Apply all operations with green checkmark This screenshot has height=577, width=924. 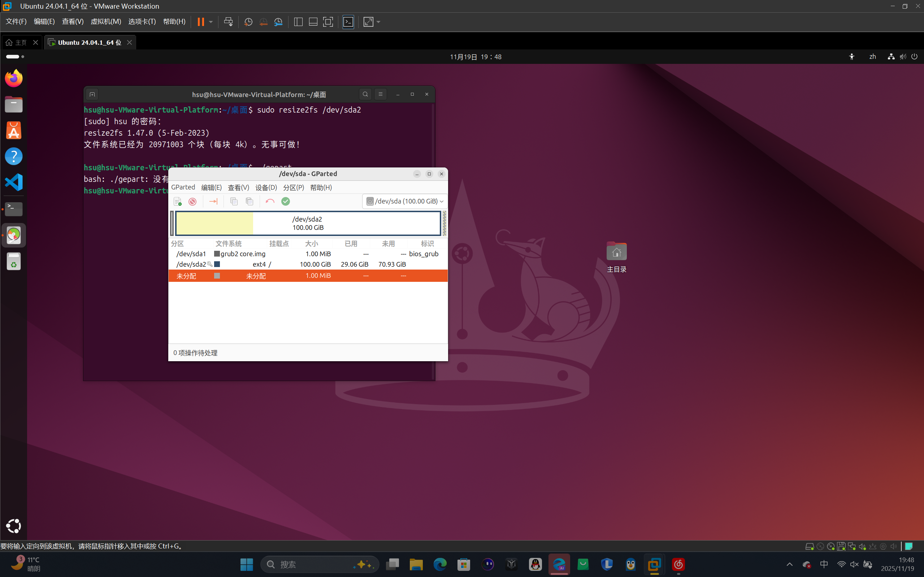(286, 201)
